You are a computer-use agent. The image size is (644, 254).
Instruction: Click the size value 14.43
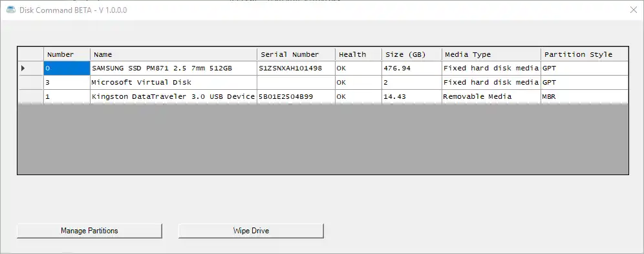(412, 96)
